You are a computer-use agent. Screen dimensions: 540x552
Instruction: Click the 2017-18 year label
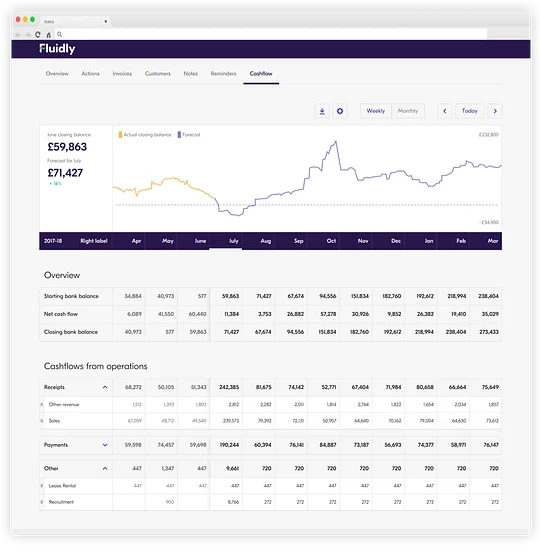(x=53, y=241)
